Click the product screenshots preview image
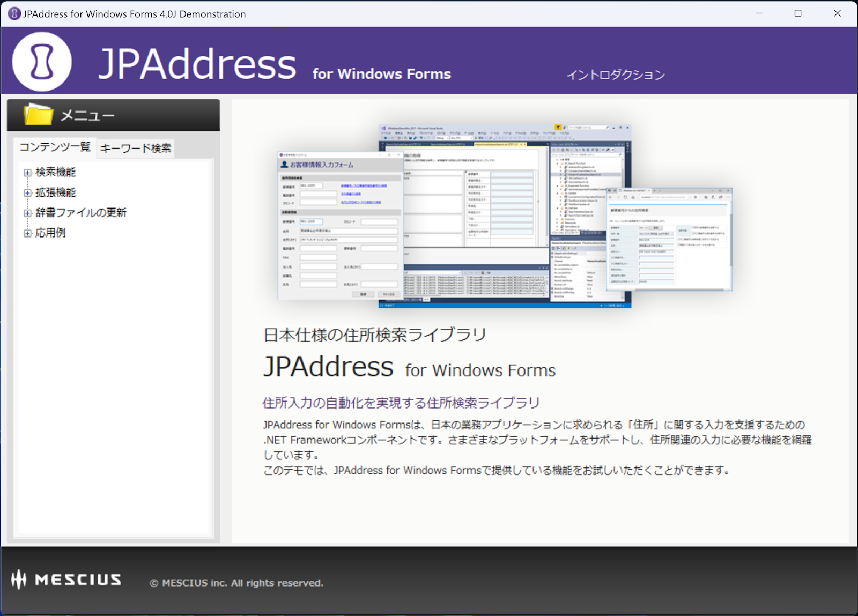 click(x=505, y=216)
